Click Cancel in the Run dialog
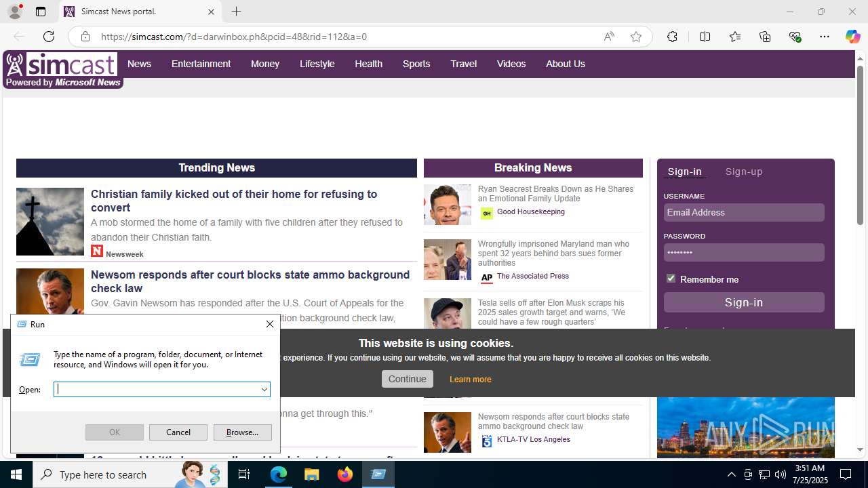 tap(178, 432)
